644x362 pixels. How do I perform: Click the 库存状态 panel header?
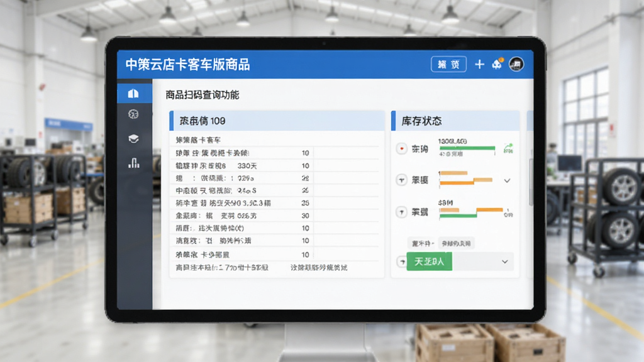coord(455,121)
